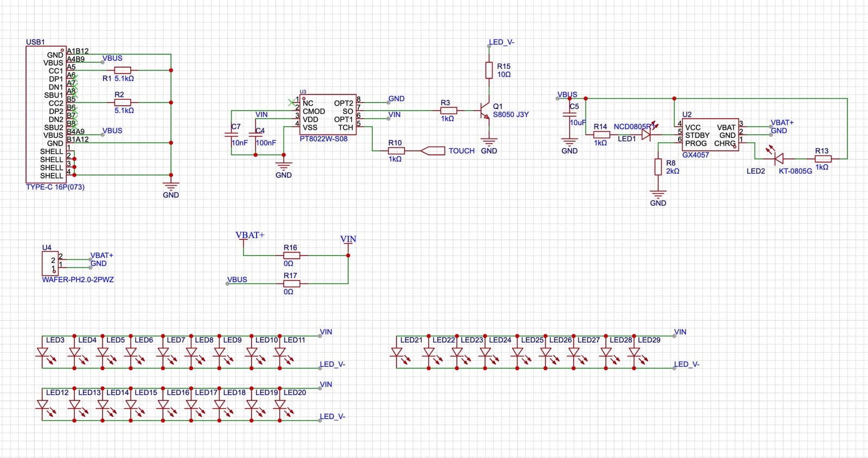Select resistor R16 0Ω symbol

[x=291, y=256]
